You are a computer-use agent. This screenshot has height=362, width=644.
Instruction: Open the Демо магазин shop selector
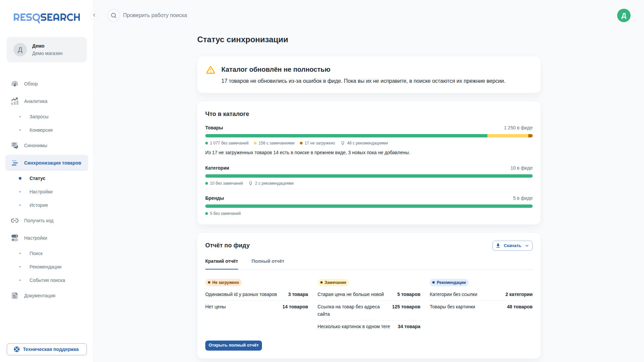(47, 50)
